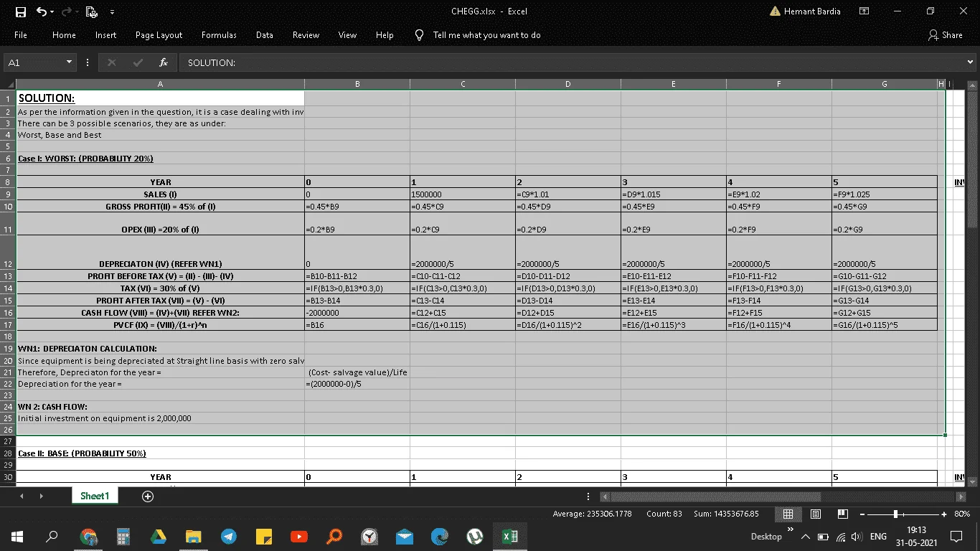Click the zoom slider handle
Image resolution: width=980 pixels, height=551 pixels.
pos(895,514)
